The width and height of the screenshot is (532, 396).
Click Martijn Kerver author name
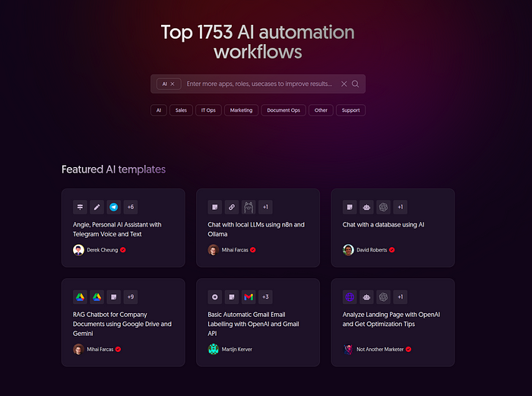[x=237, y=349]
